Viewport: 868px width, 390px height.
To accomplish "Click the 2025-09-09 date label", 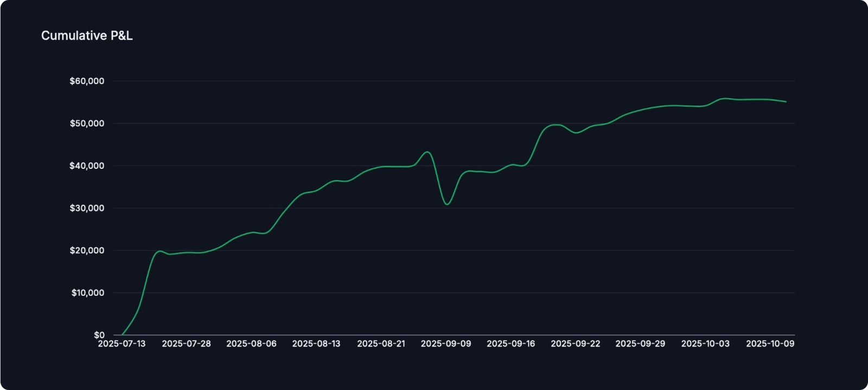I will coord(446,344).
